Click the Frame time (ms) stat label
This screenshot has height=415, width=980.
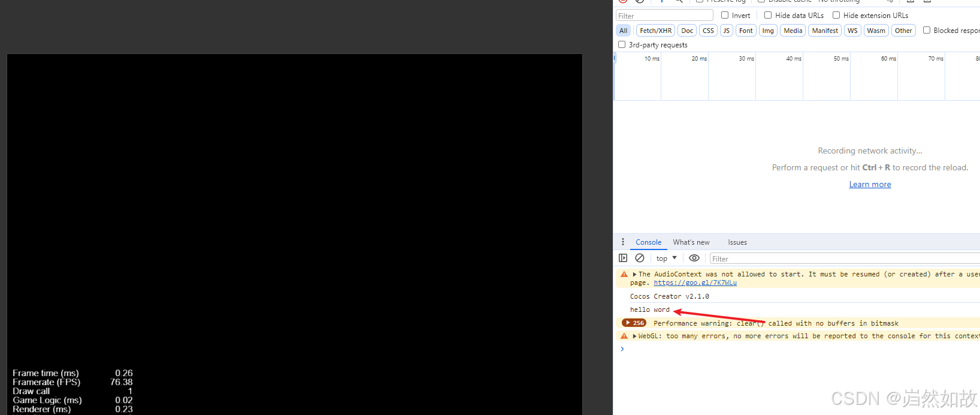pyautogui.click(x=46, y=373)
